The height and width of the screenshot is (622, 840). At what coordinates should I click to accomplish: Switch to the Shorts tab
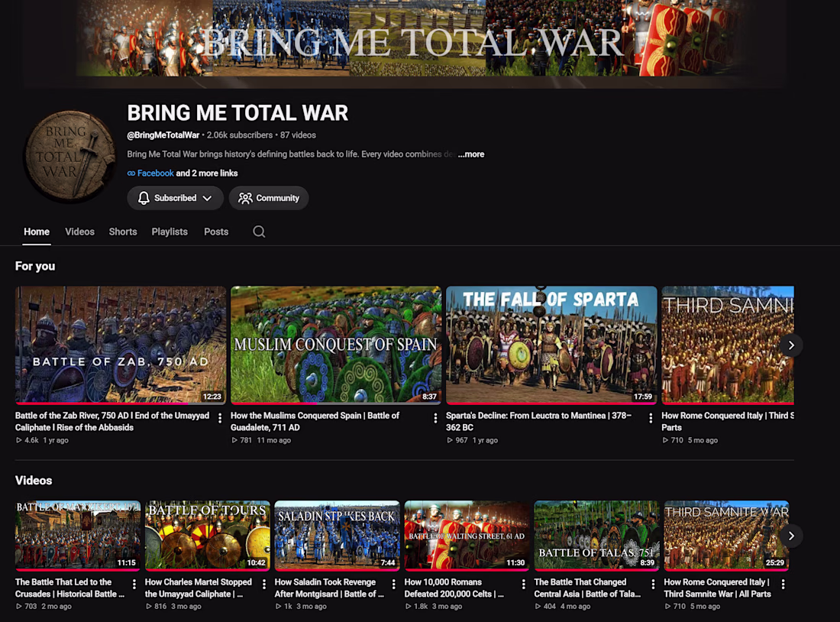point(123,232)
